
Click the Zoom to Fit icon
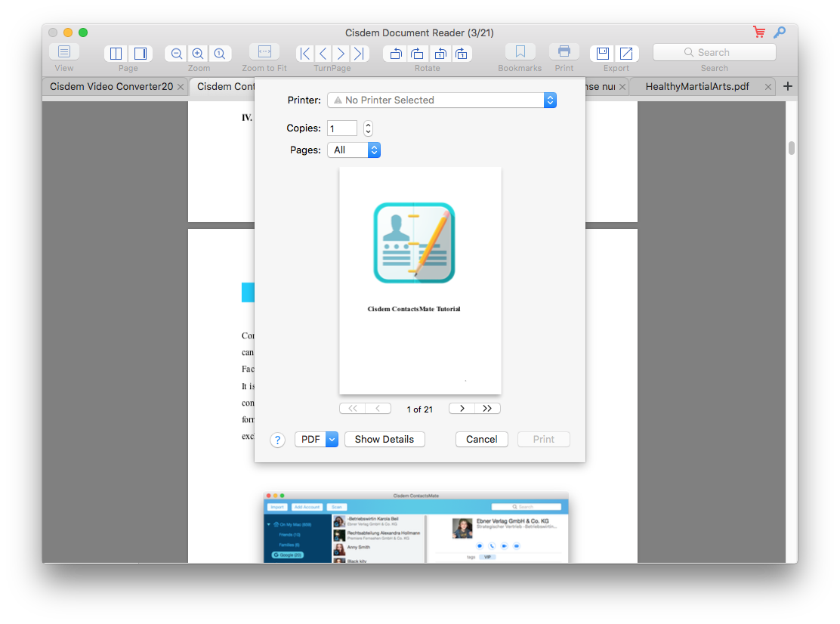point(264,52)
